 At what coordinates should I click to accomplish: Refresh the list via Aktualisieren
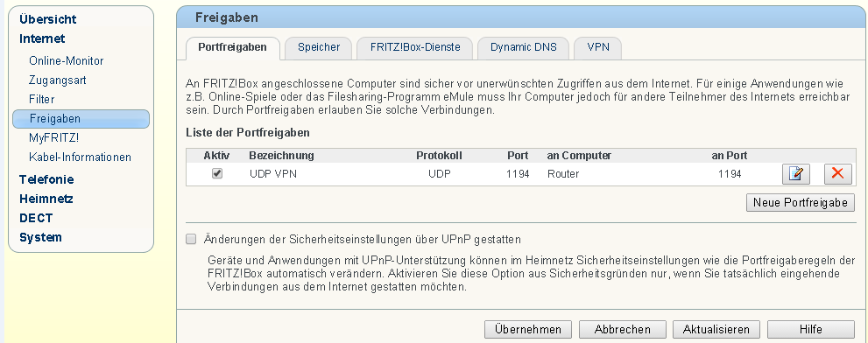click(716, 330)
